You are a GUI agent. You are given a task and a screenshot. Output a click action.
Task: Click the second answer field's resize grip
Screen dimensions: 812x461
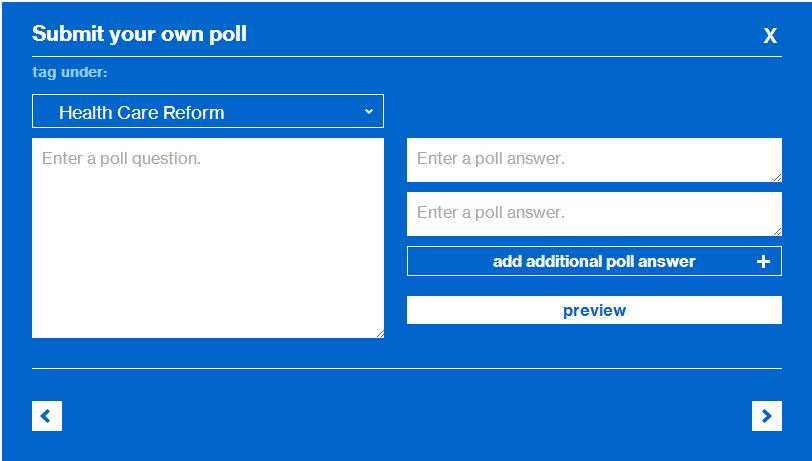777,231
